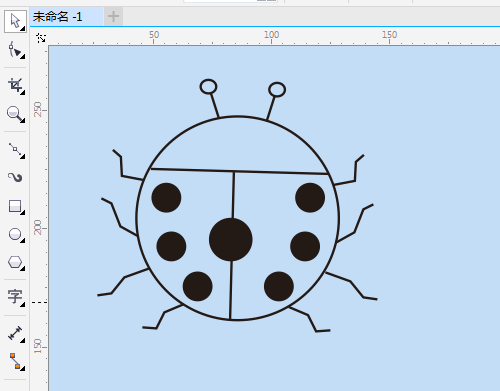
Task: Select the Parallel dimension tool
Action: pos(15,333)
